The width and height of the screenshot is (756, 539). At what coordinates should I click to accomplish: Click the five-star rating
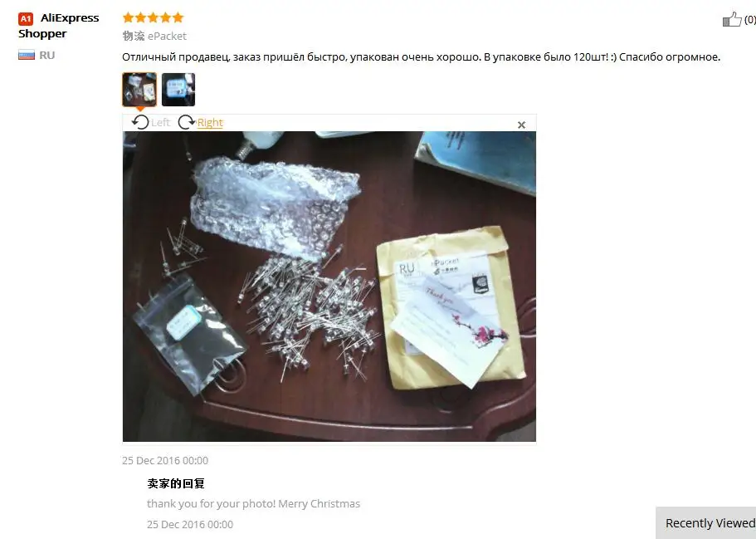pos(153,17)
